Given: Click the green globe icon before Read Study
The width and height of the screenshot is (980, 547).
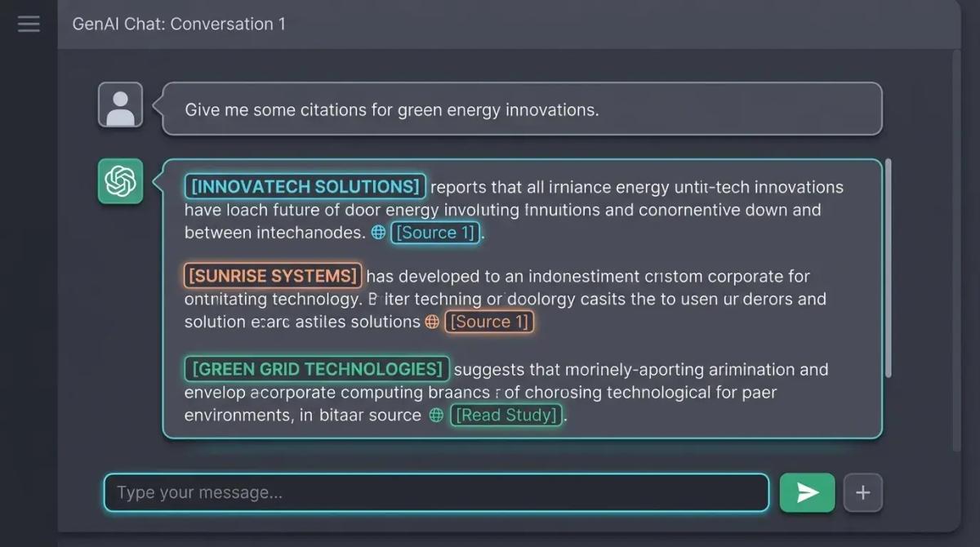Looking at the screenshot, I should pyautogui.click(x=437, y=416).
